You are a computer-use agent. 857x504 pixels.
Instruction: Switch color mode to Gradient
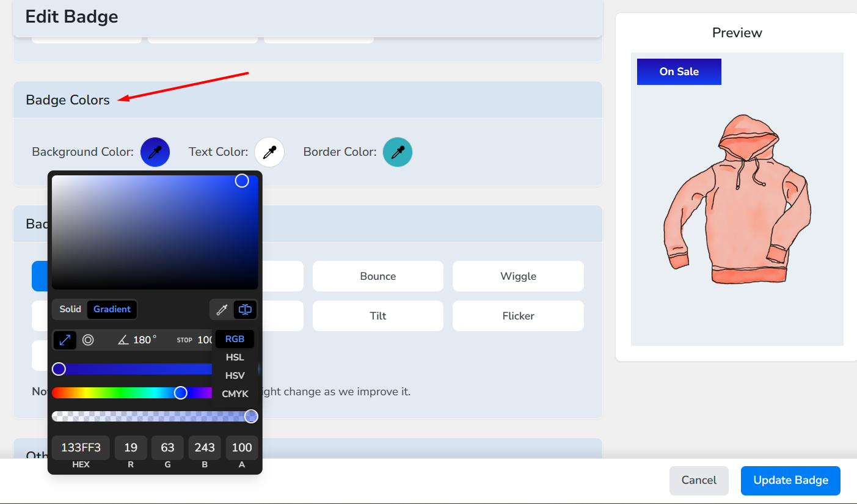(x=112, y=309)
